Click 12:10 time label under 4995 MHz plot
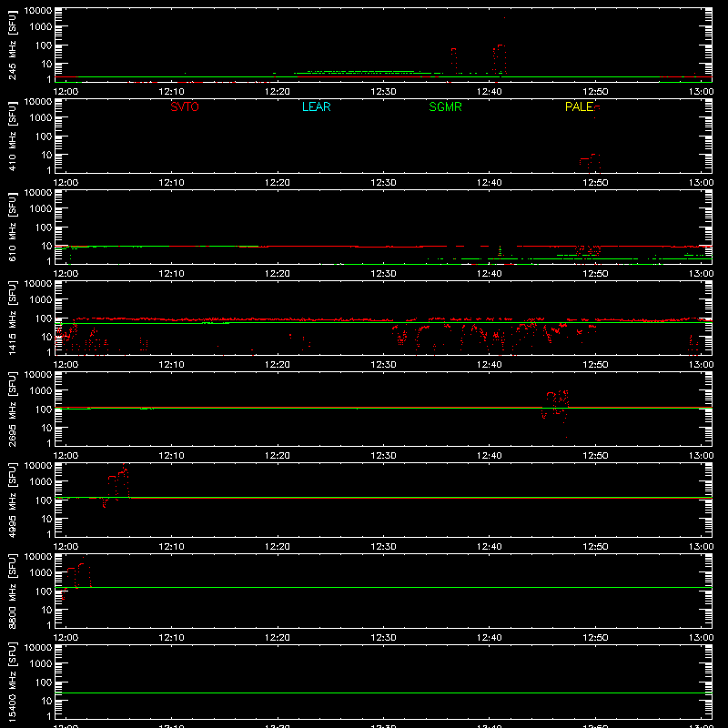This screenshot has width=728, height=728. click(171, 547)
